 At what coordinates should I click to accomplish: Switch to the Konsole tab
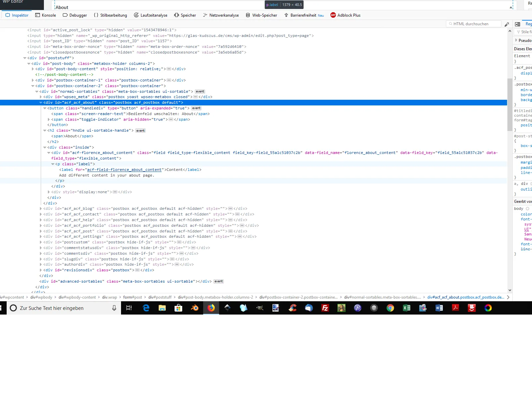click(46, 15)
